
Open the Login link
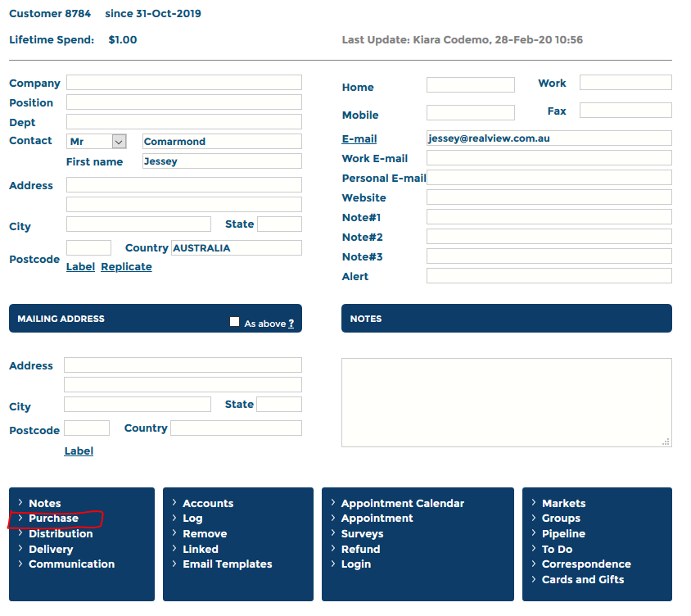click(x=356, y=564)
